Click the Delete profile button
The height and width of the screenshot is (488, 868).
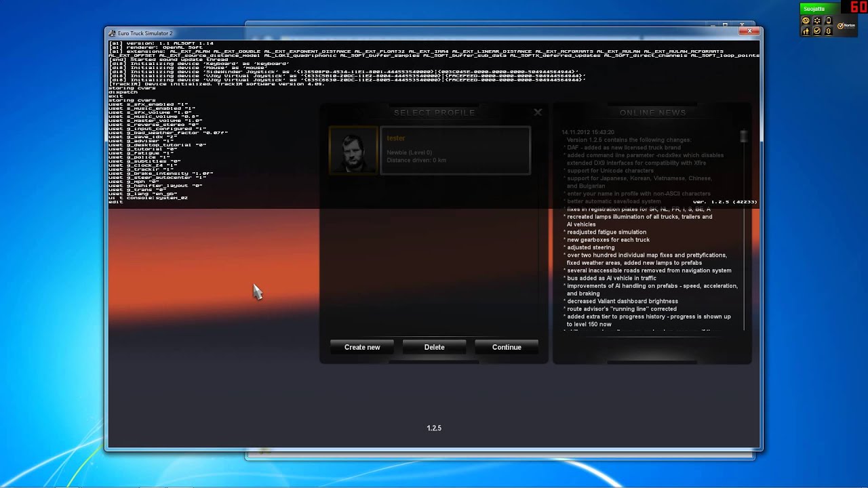(x=434, y=347)
